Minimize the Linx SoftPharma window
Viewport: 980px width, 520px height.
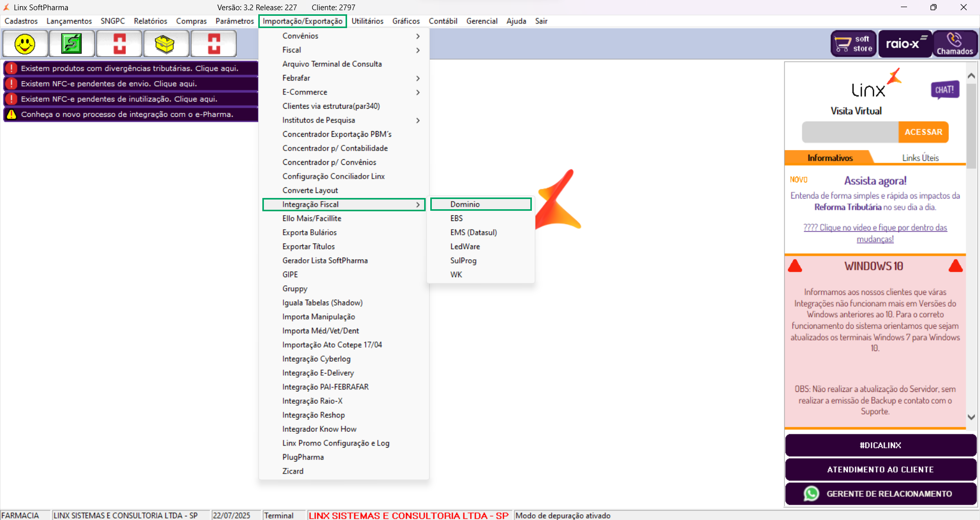[904, 7]
